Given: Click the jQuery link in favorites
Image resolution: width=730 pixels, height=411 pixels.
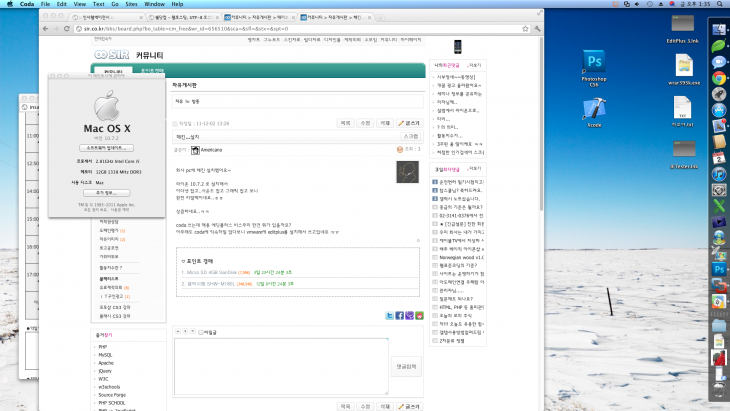Looking at the screenshot, I should [x=105, y=371].
